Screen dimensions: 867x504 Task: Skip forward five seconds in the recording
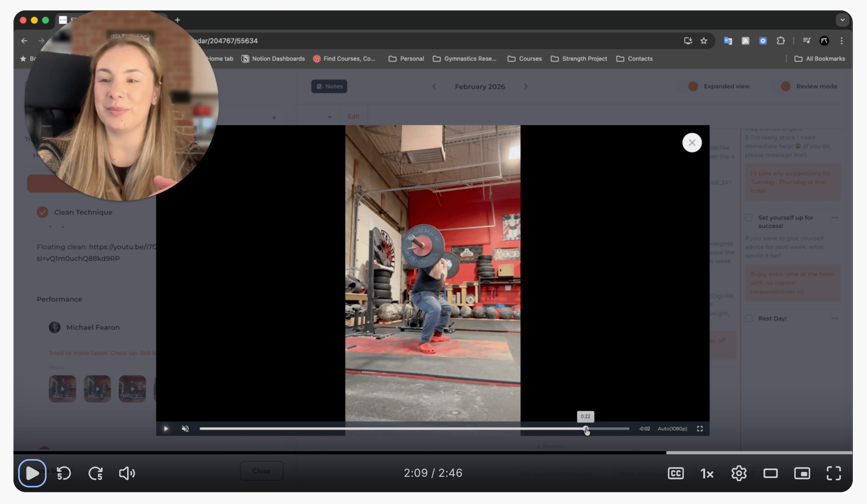[x=95, y=473]
